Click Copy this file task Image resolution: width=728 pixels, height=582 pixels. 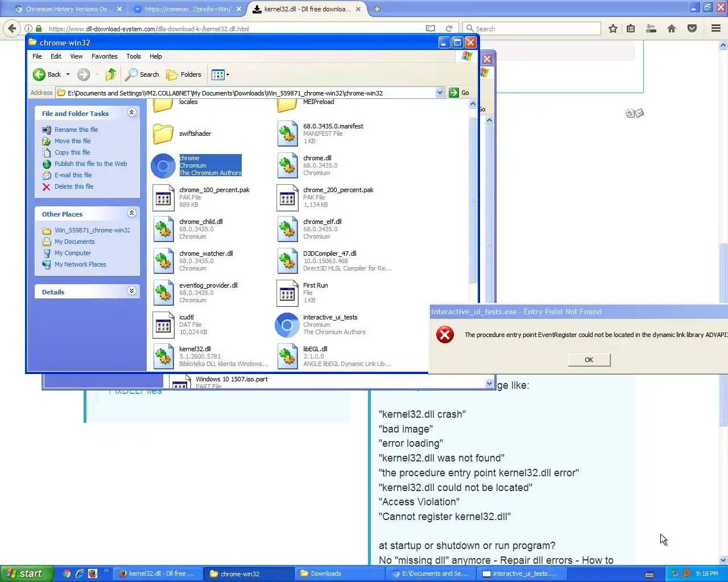(72, 152)
